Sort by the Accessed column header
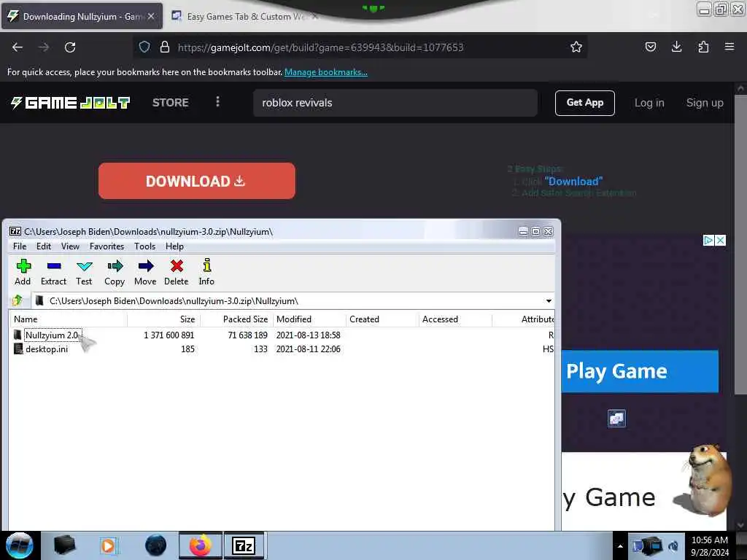747x560 pixels. point(455,319)
